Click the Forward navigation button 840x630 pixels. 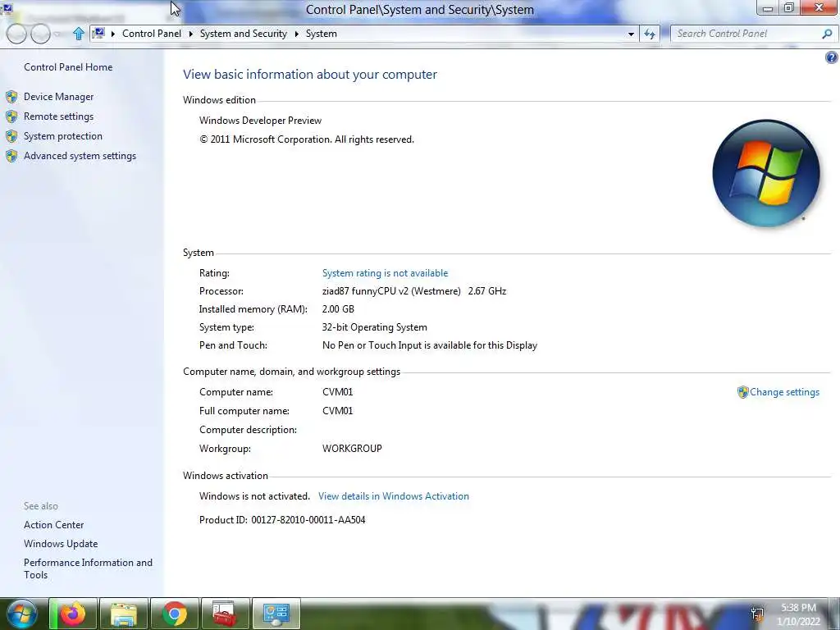tap(40, 34)
